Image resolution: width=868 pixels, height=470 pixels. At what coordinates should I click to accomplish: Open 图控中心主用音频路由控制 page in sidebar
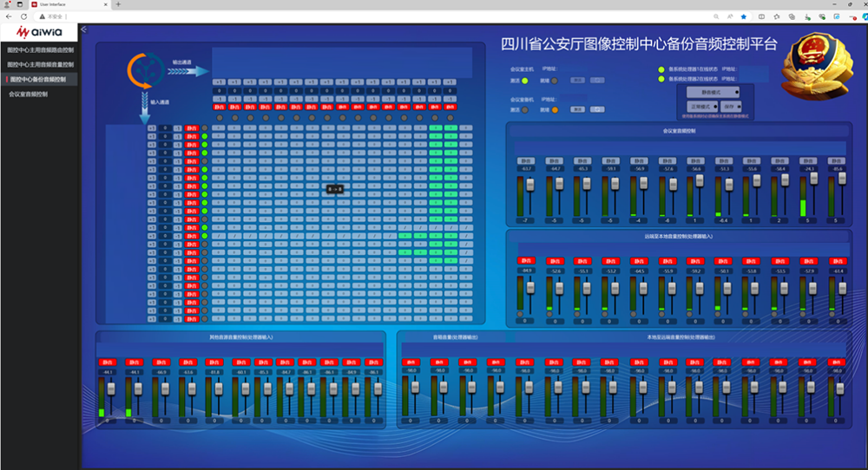(x=40, y=50)
